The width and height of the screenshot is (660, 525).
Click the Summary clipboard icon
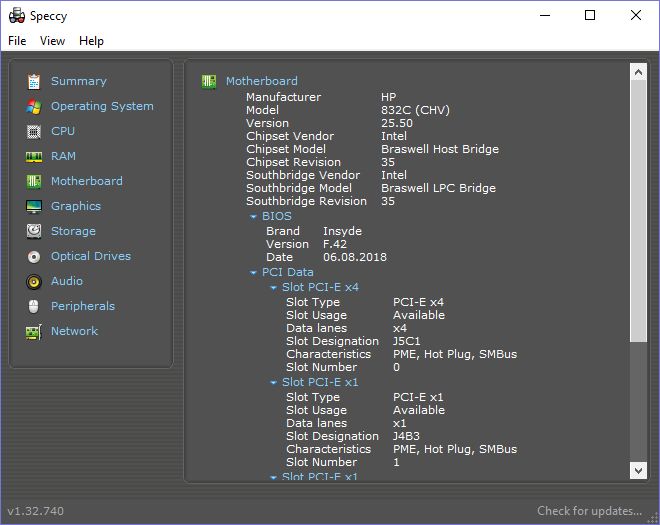click(x=34, y=82)
